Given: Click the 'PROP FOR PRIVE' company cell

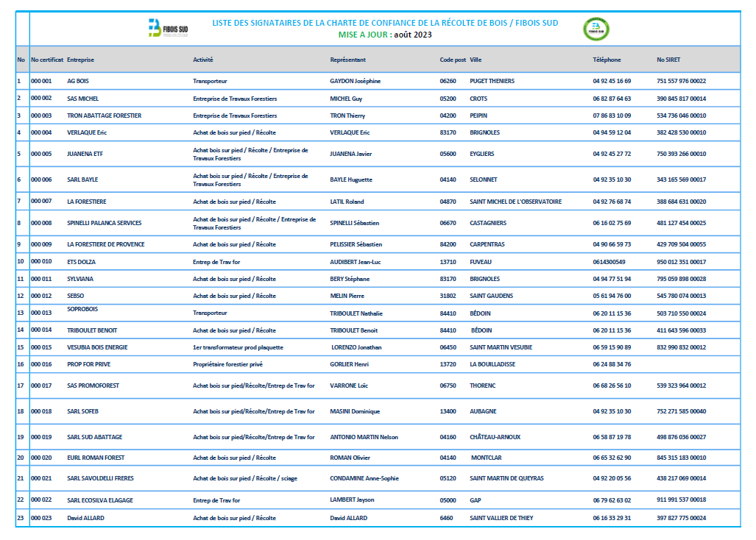Looking at the screenshot, I should click(x=89, y=364).
